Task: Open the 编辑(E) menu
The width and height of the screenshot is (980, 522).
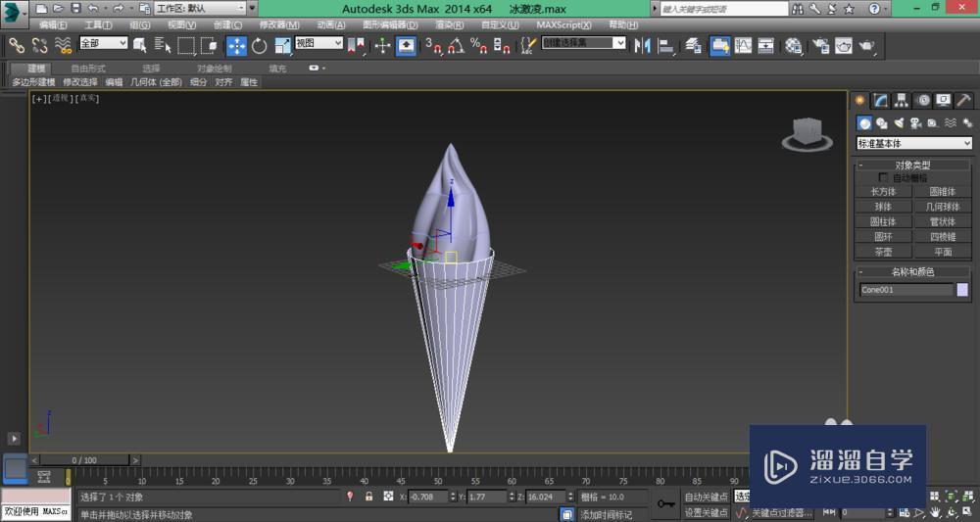Action: point(53,25)
